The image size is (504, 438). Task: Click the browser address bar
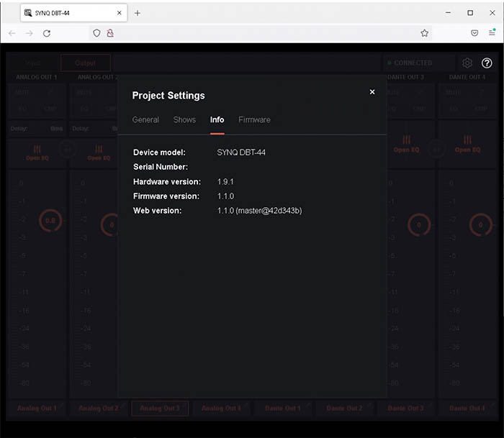click(x=259, y=33)
